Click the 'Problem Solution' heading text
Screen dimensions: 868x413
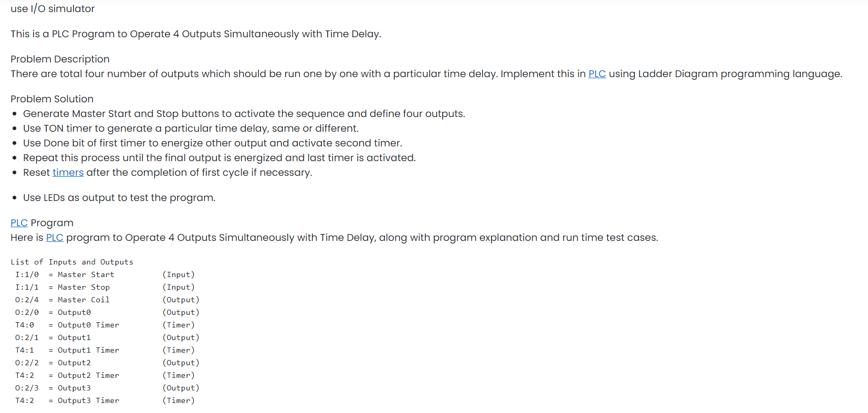(x=52, y=99)
